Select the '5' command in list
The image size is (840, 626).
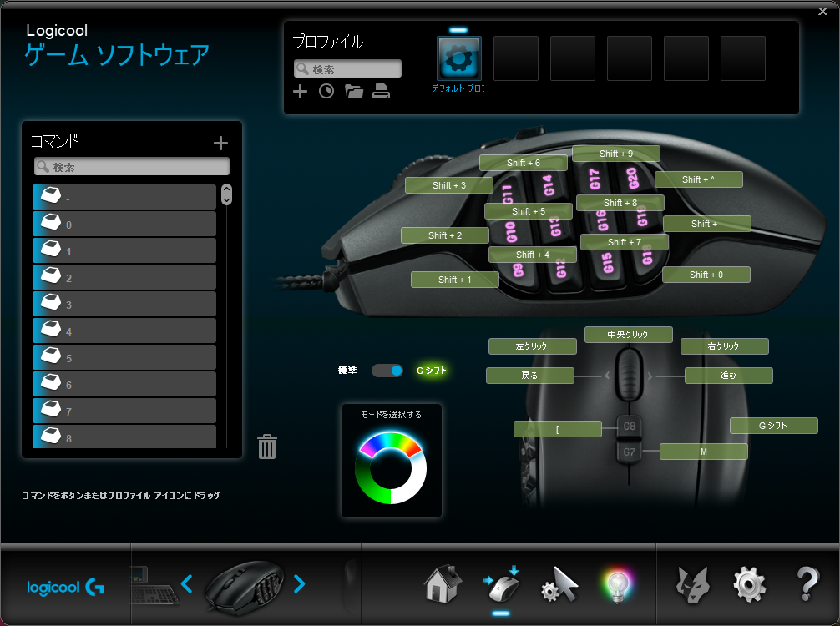(124, 358)
